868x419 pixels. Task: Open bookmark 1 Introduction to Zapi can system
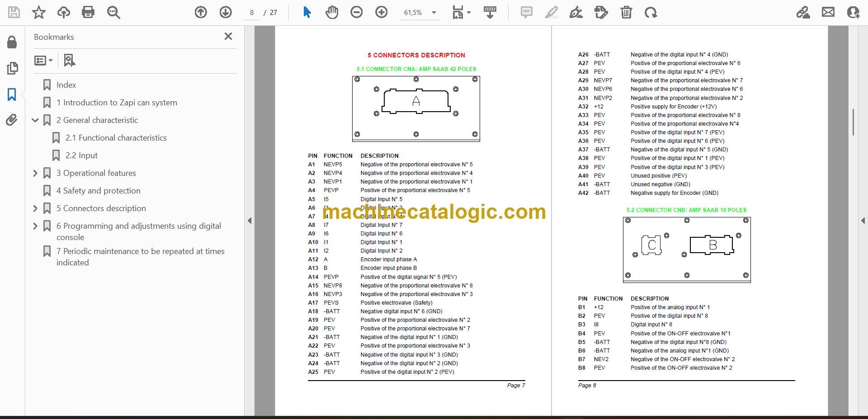tap(117, 103)
